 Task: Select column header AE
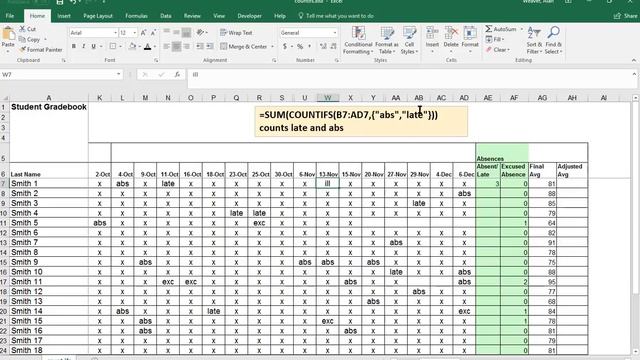[488, 98]
